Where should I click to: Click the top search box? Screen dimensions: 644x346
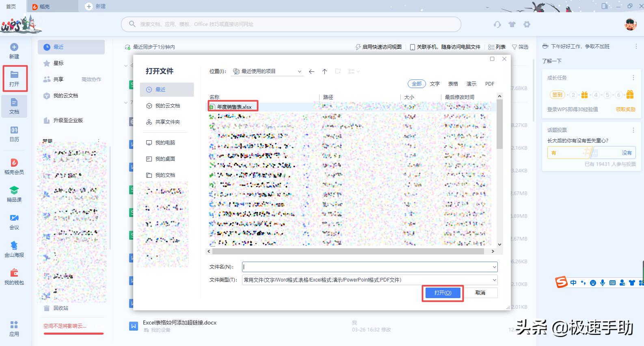291,24
